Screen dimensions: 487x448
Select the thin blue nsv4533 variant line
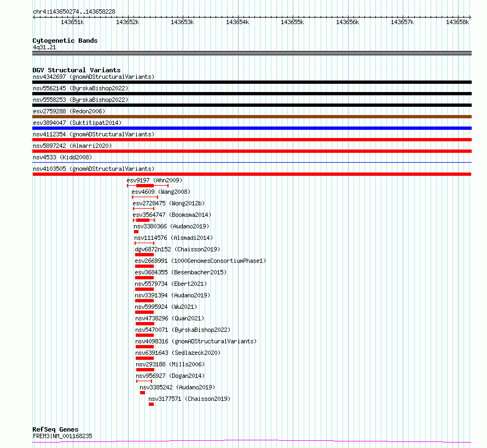point(252,162)
